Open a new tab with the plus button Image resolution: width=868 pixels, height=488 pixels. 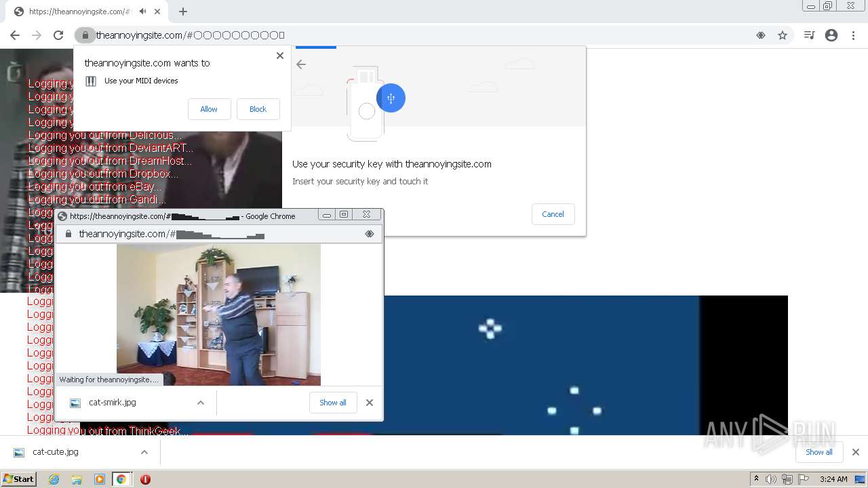click(x=183, y=12)
